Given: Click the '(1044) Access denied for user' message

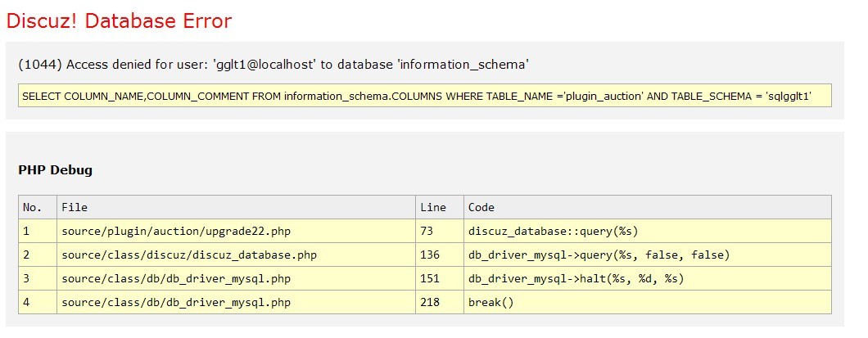Looking at the screenshot, I should coord(274,65).
